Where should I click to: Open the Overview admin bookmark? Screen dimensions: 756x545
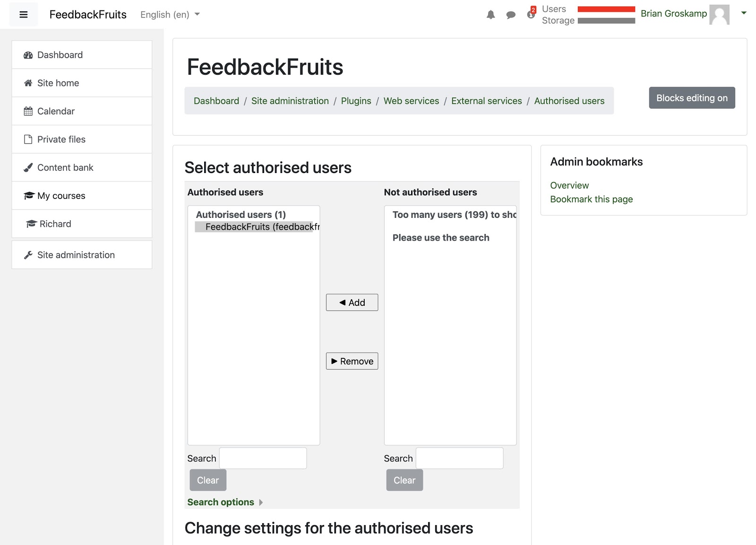(x=569, y=185)
